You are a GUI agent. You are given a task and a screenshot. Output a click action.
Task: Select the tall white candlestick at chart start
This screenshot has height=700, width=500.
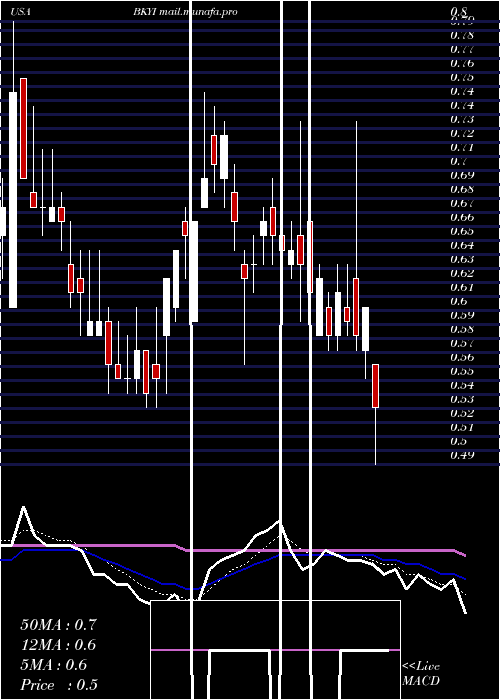(x=13, y=200)
